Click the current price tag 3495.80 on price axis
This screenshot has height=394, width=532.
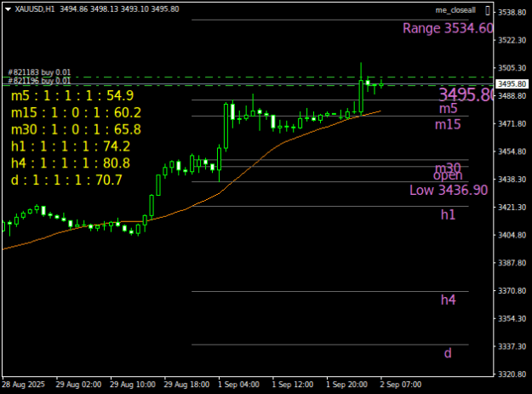(x=512, y=83)
